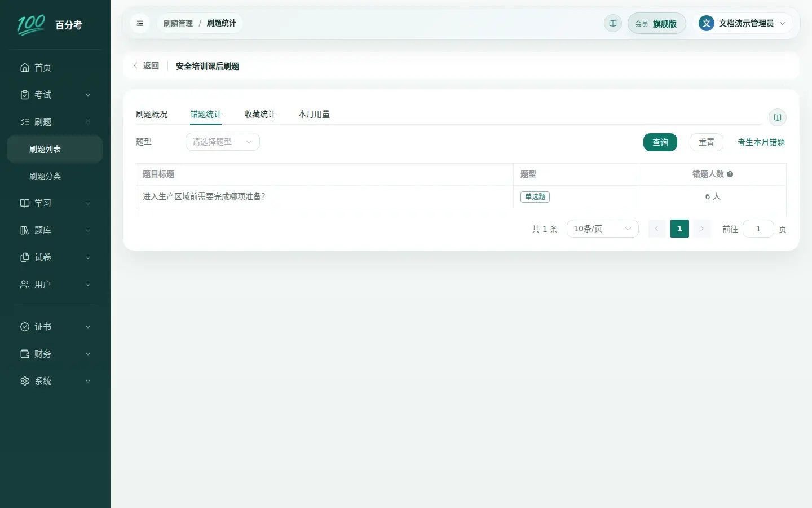Focus the 前往 page number input
Screen dimensions: 812x508
click(x=758, y=229)
